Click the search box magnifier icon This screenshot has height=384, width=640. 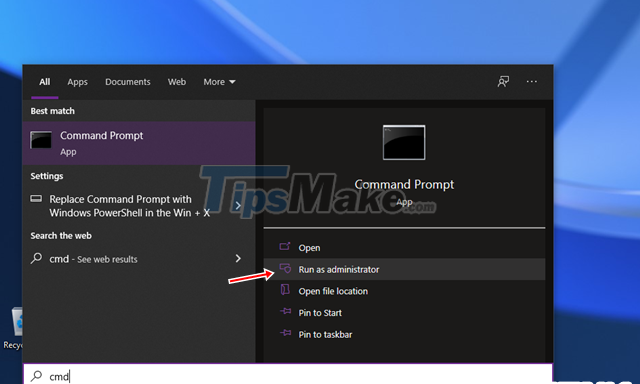[36, 375]
